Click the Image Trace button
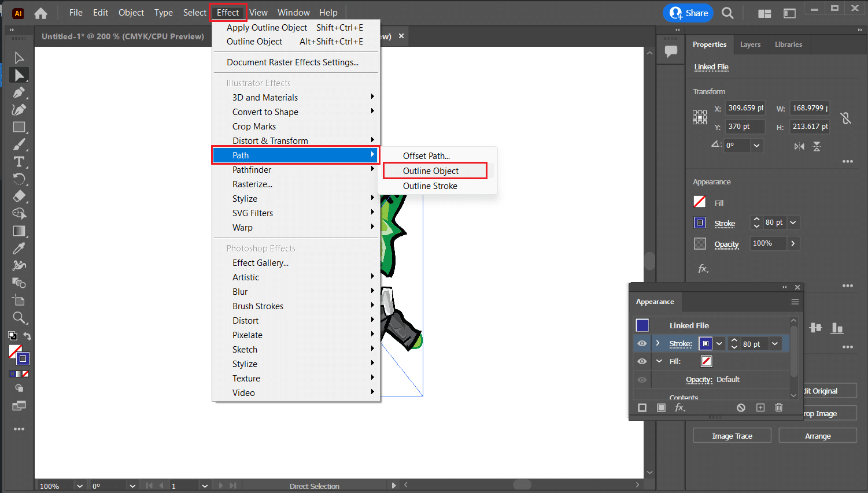 click(732, 436)
